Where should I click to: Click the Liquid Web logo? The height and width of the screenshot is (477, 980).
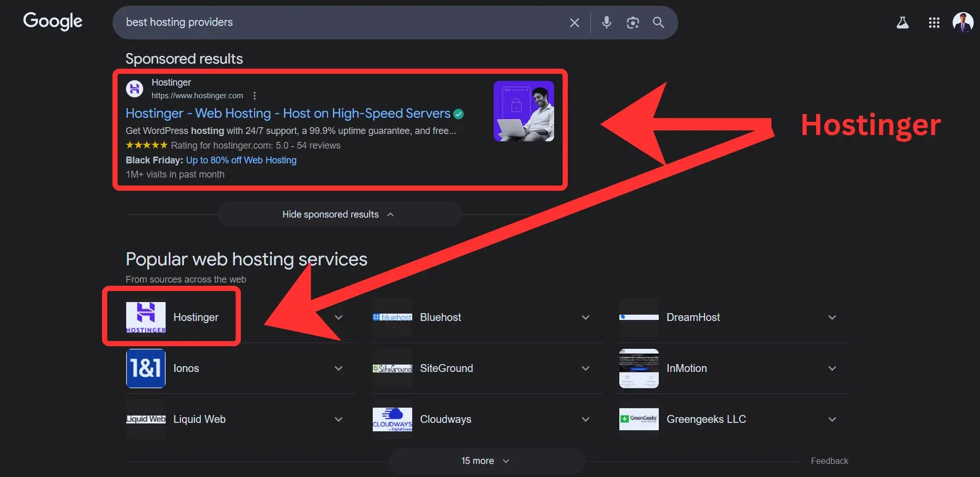[x=146, y=419]
